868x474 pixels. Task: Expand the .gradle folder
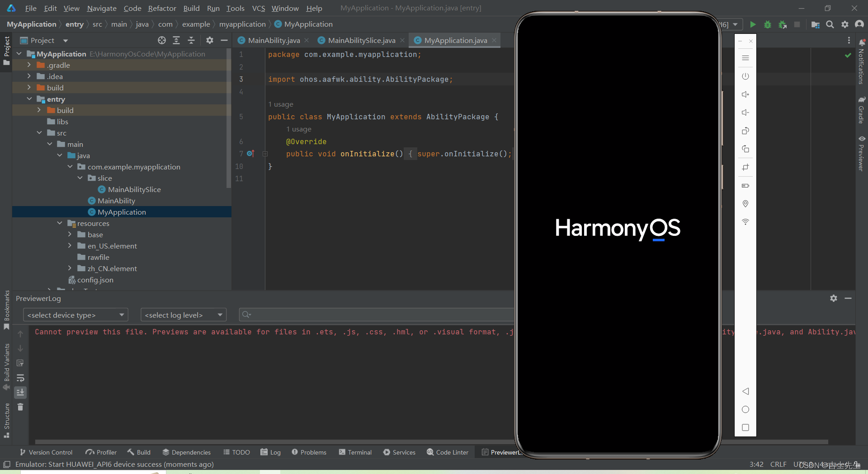tap(29, 65)
